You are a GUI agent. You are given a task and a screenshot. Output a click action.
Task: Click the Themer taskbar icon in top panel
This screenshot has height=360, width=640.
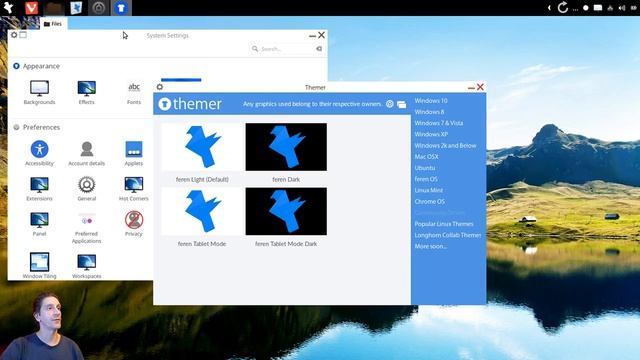[120, 8]
